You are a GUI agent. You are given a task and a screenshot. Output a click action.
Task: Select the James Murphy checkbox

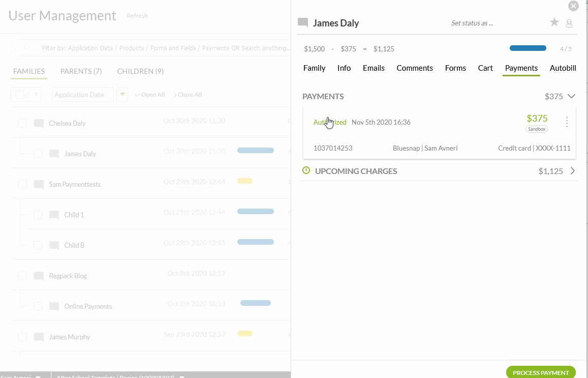click(x=22, y=337)
